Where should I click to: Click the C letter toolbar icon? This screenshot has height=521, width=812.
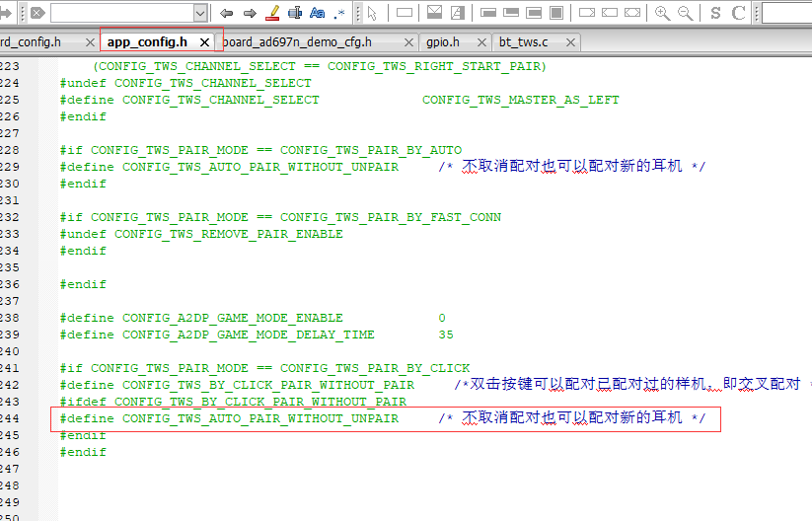pyautogui.click(x=738, y=13)
